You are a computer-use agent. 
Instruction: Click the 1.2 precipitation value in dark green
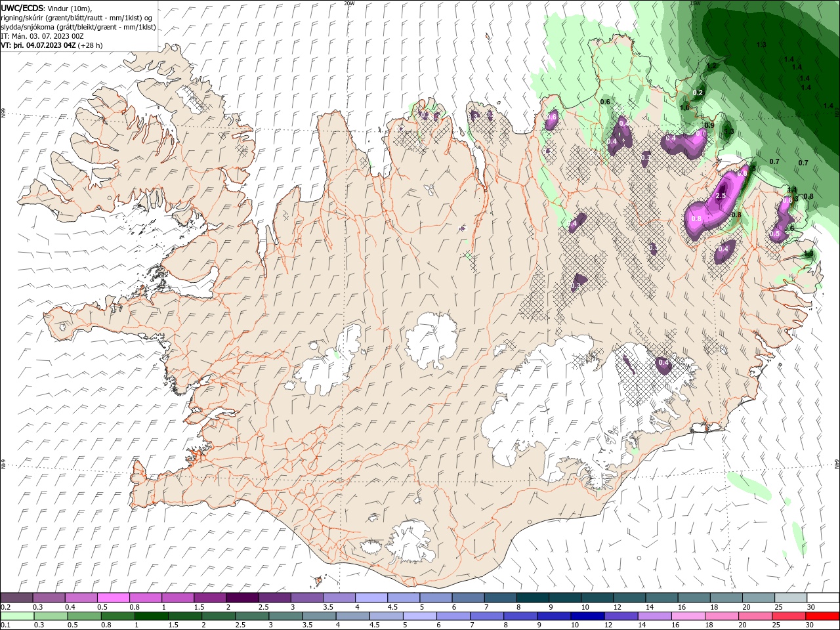point(711,66)
